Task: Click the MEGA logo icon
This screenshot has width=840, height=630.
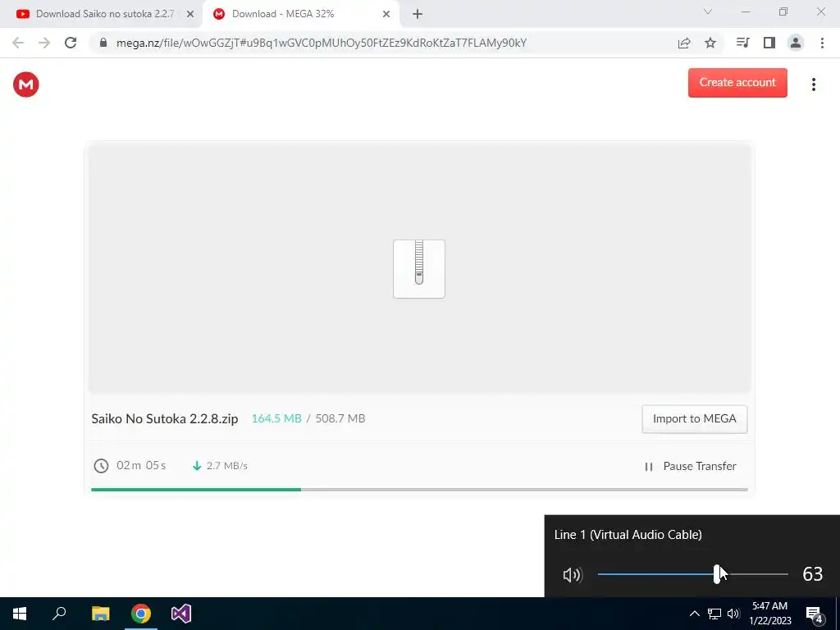Action: [x=25, y=84]
